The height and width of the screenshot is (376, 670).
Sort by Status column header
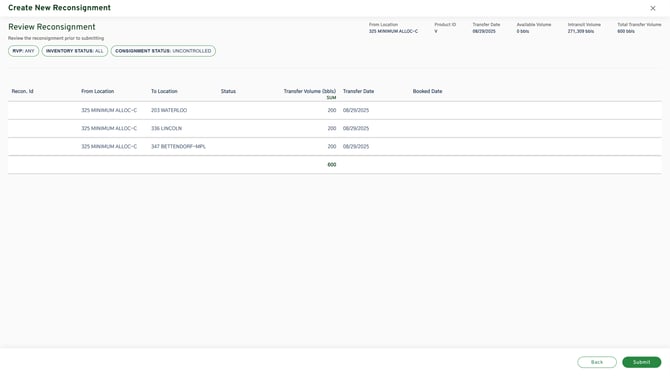(228, 91)
